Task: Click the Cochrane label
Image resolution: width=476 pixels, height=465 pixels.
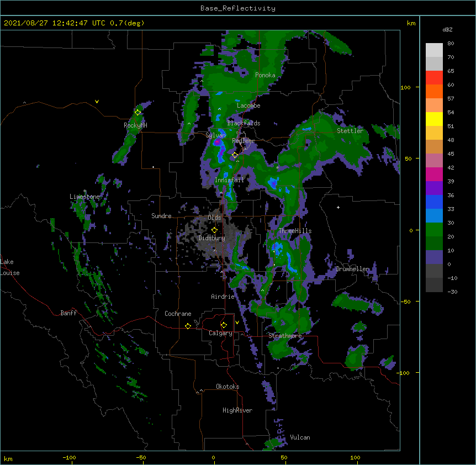Action: pyautogui.click(x=178, y=314)
